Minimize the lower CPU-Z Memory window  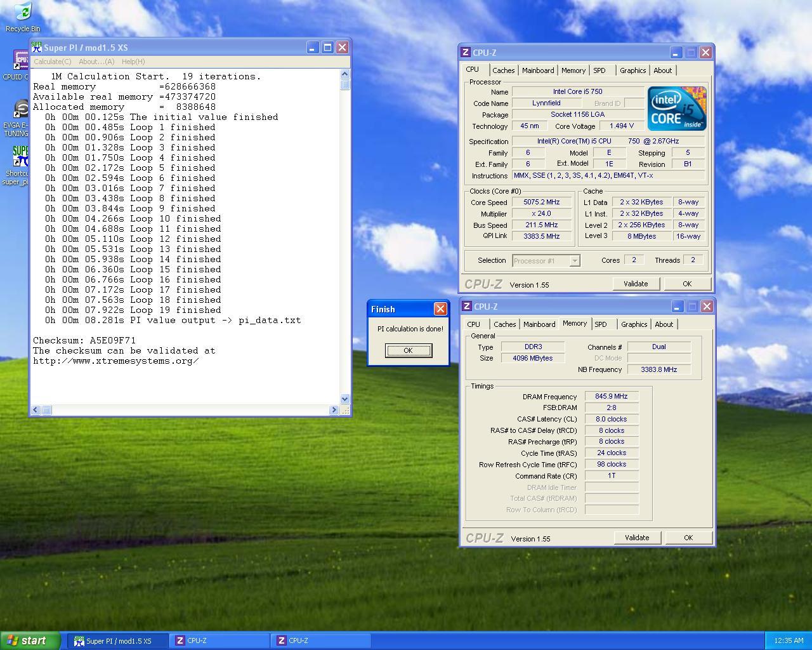point(677,307)
